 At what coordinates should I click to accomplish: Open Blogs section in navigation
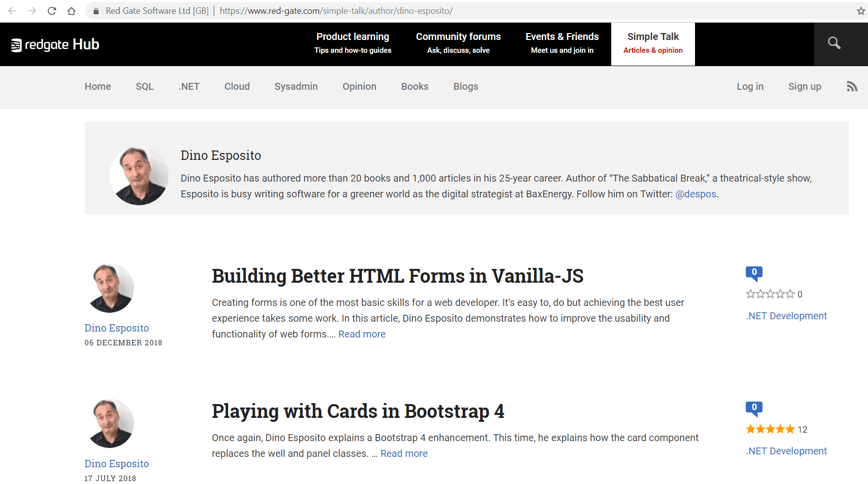pyautogui.click(x=466, y=86)
